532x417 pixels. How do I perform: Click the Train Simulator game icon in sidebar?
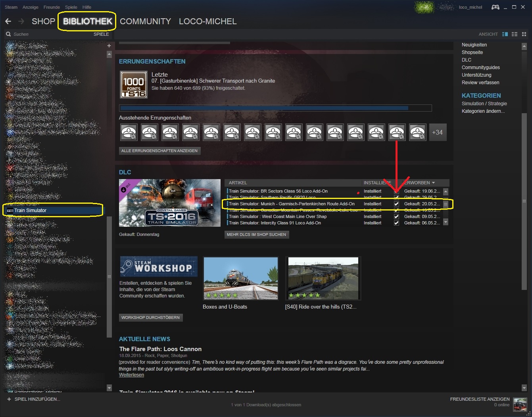pyautogui.click(x=10, y=210)
